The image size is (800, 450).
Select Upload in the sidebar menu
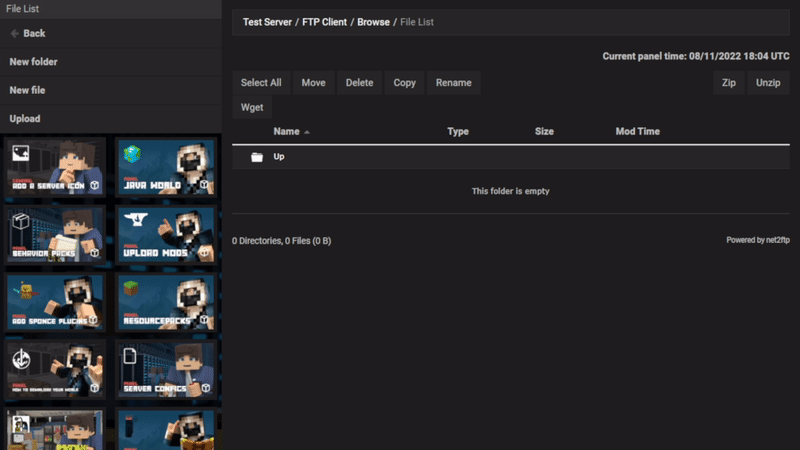pyautogui.click(x=25, y=119)
